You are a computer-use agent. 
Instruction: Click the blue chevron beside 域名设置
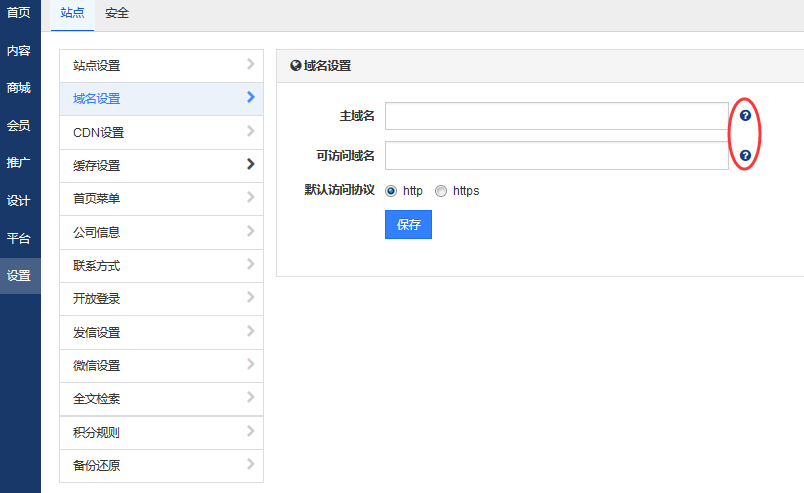tap(250, 97)
